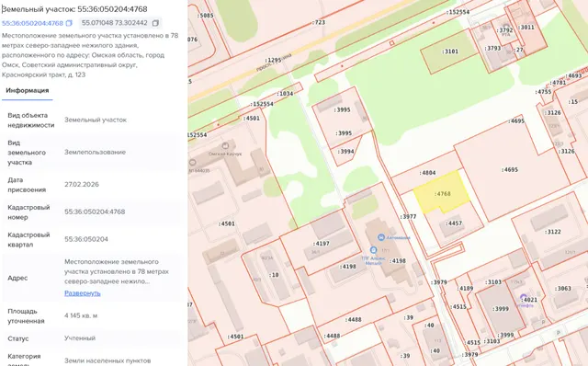Select parcel :4021 on the map
Screen dimensions: 588x366
click(x=529, y=300)
